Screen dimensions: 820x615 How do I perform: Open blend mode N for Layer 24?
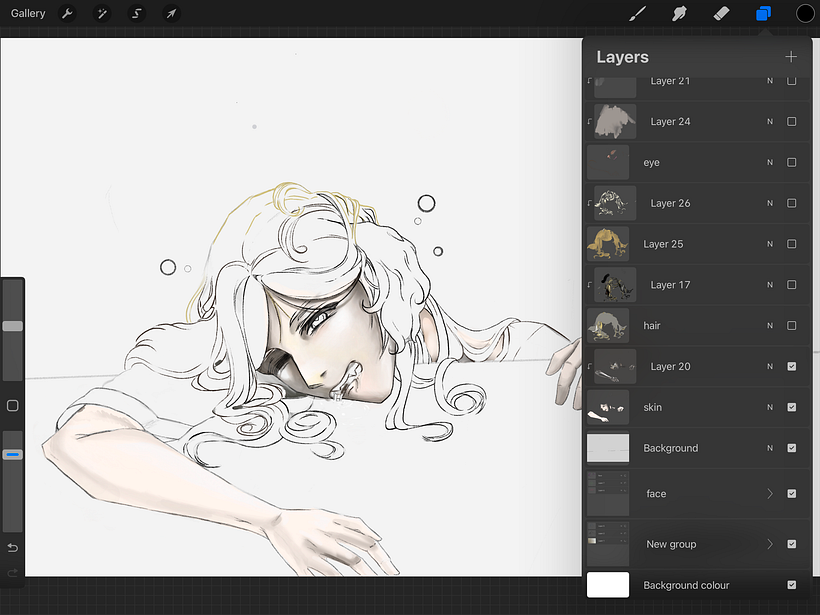tap(770, 121)
